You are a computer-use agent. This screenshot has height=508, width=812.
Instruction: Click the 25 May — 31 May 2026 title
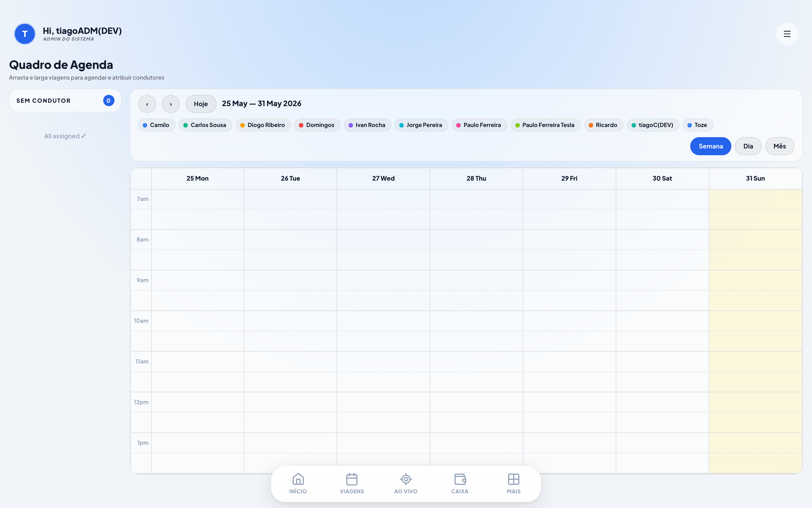(x=261, y=104)
